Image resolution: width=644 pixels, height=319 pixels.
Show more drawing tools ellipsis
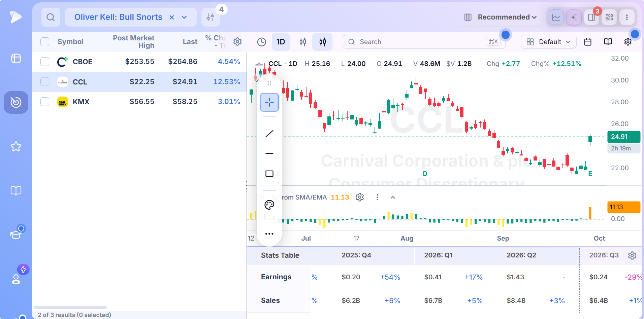[269, 234]
